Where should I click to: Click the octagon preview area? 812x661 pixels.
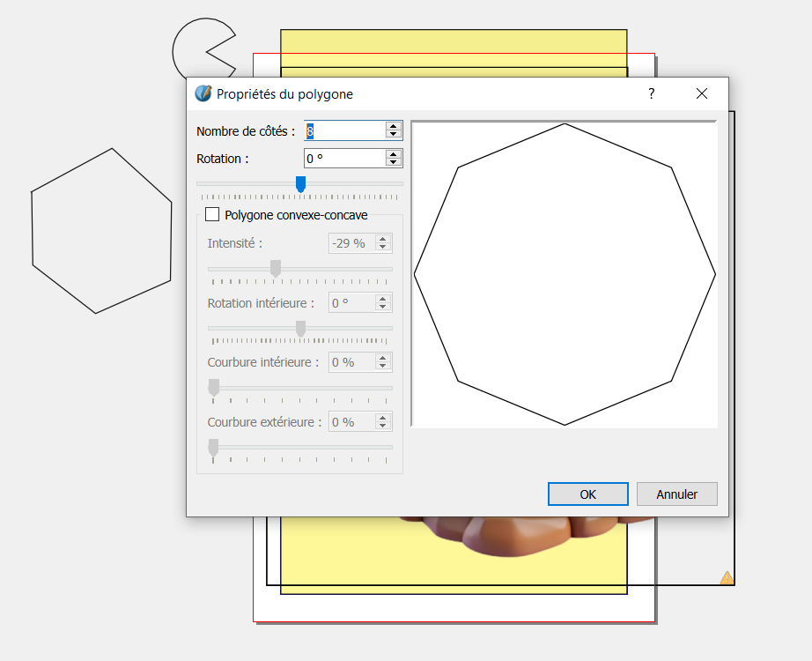565,274
